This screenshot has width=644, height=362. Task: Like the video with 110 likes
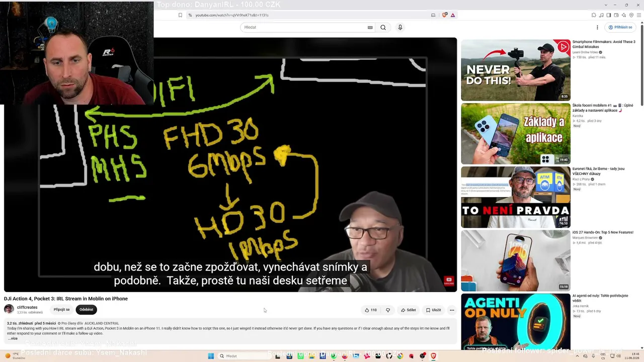(x=371, y=310)
